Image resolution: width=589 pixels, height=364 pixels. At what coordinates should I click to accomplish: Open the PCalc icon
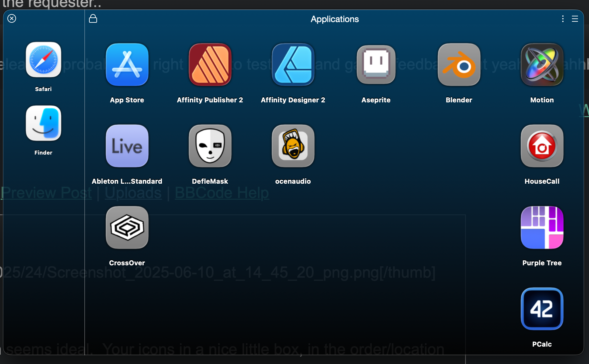point(542,309)
